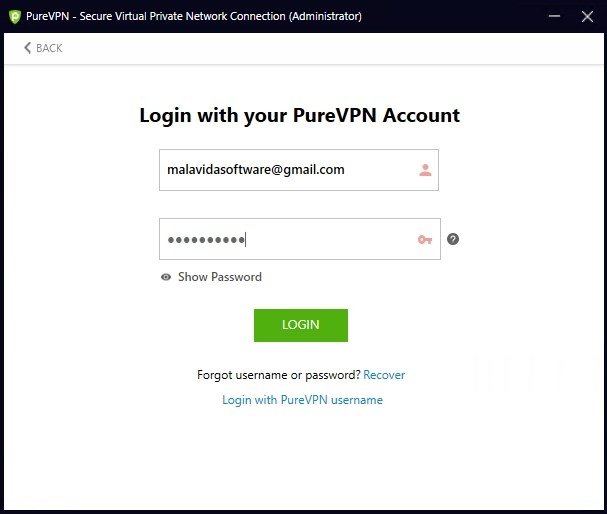Go back using the BACK label
The image size is (607, 514).
(x=49, y=48)
